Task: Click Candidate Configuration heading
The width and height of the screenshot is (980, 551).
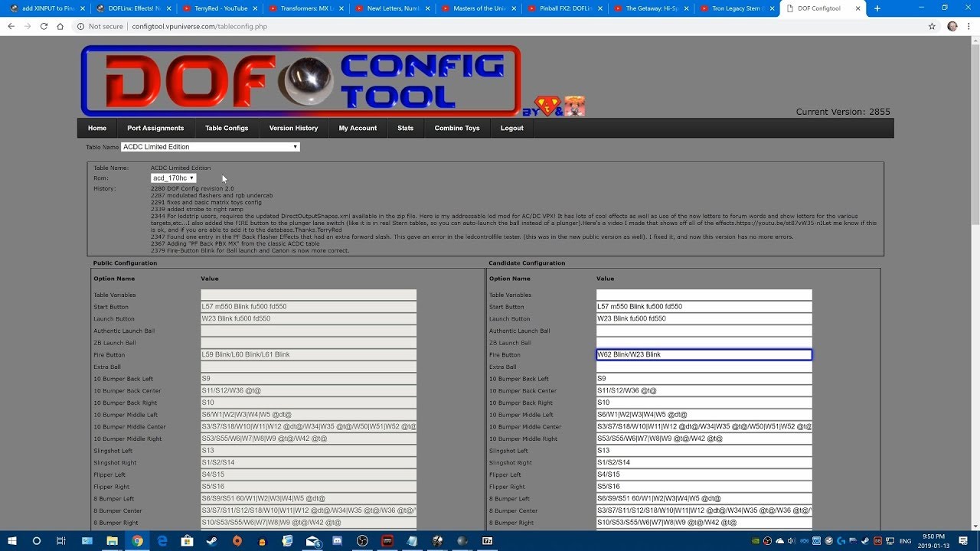Action: (527, 263)
